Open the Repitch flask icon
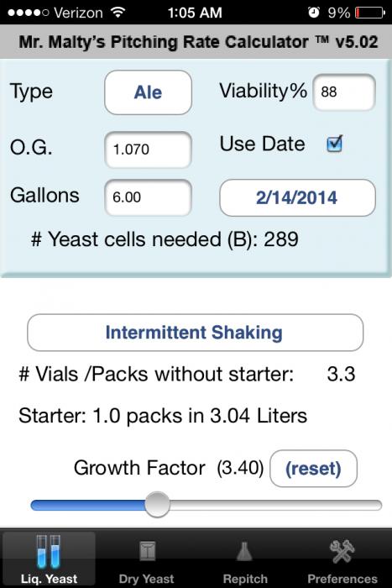 pyautogui.click(x=245, y=551)
